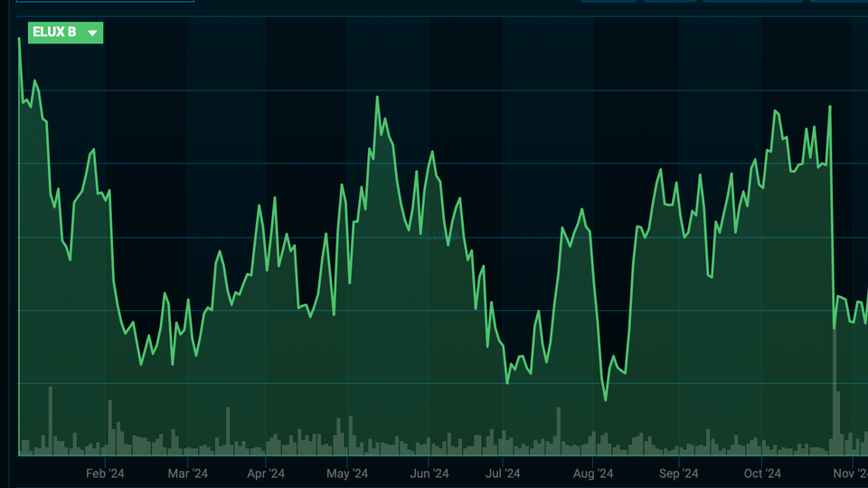Select the Jul '24 axis label

(503, 474)
